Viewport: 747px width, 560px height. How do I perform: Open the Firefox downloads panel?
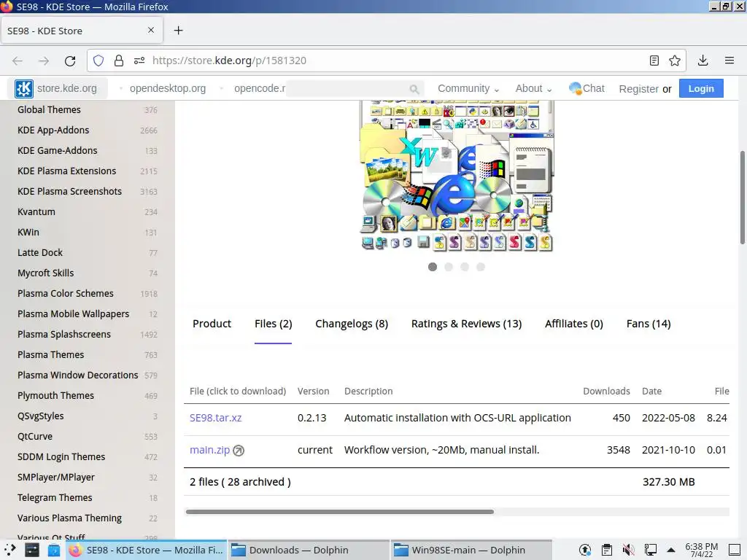[x=703, y=61]
